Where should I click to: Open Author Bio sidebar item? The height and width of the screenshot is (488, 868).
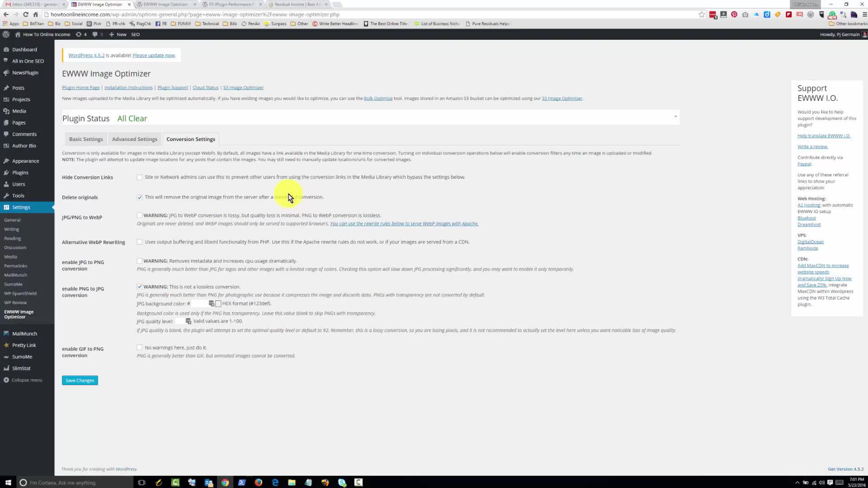point(24,145)
